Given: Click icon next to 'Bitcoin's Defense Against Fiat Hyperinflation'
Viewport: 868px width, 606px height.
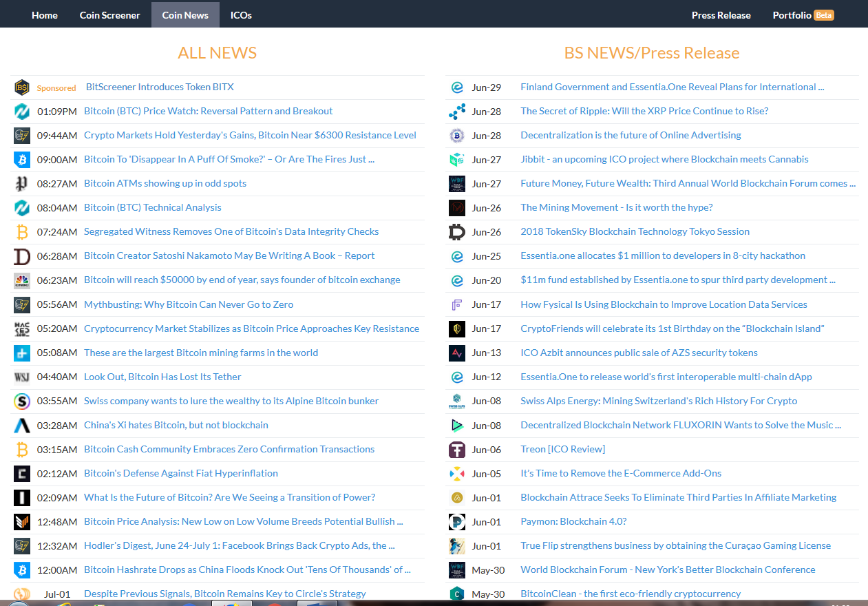Looking at the screenshot, I should (22, 474).
